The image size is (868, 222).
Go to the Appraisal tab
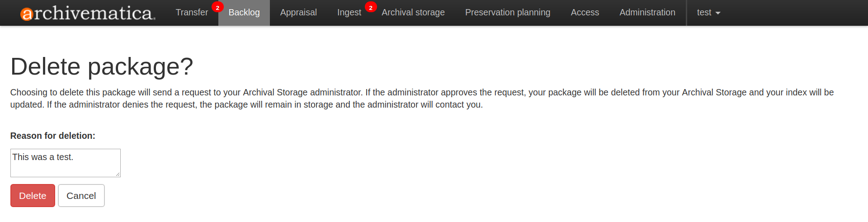[x=298, y=13]
